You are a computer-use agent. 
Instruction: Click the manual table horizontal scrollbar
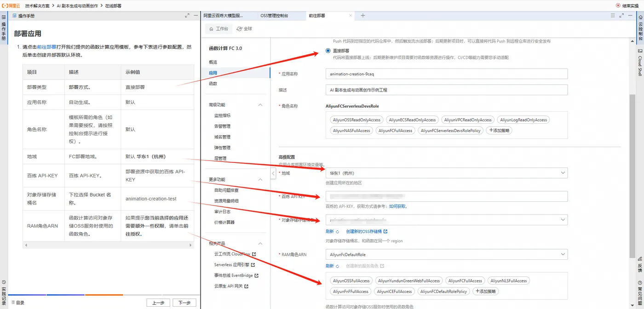[108, 246]
